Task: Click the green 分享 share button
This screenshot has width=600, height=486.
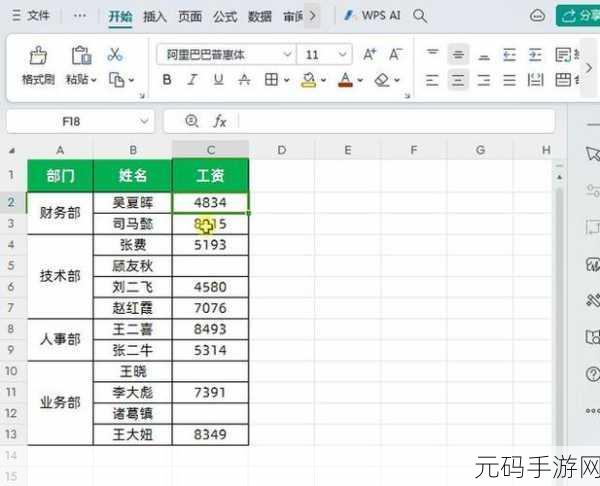Action: 578,16
